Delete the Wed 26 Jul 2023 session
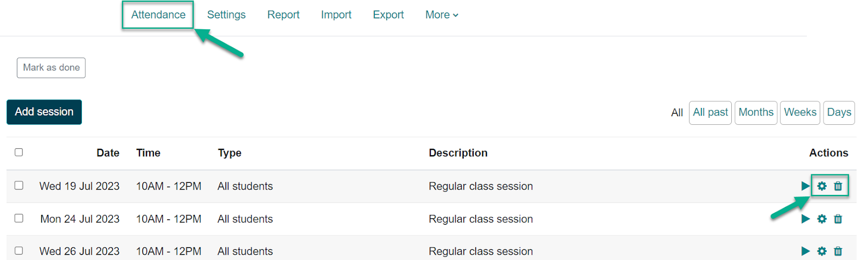Screen dimensions: 868x260 tap(838, 251)
